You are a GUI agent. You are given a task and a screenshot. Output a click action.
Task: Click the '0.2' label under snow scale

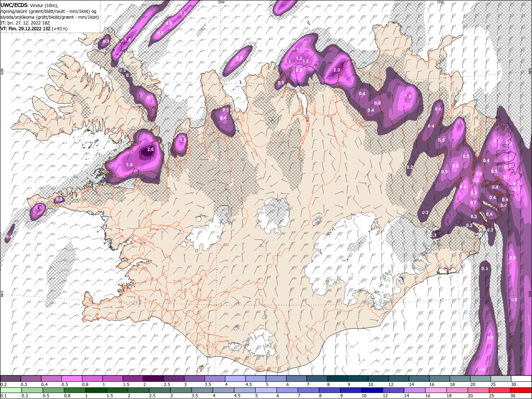coord(3,384)
